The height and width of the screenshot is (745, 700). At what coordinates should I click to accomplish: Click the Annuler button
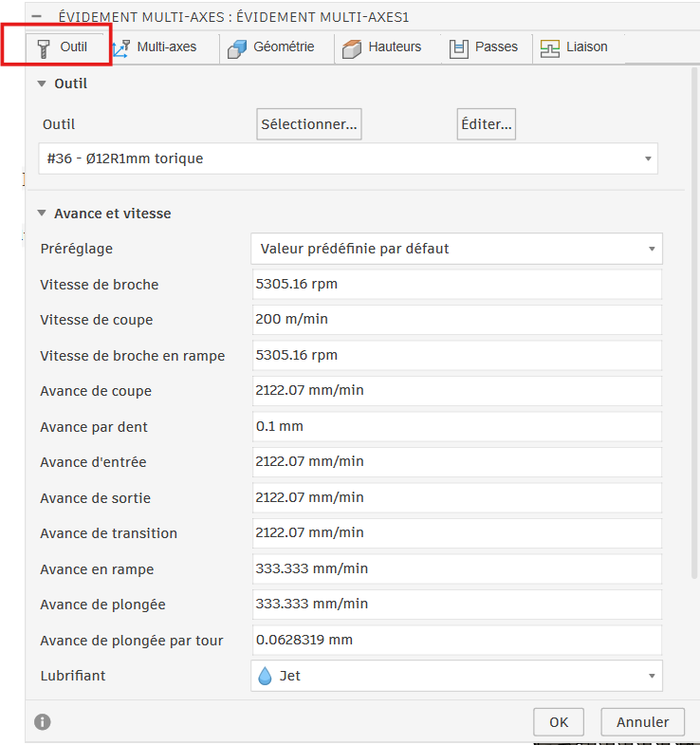click(x=642, y=722)
